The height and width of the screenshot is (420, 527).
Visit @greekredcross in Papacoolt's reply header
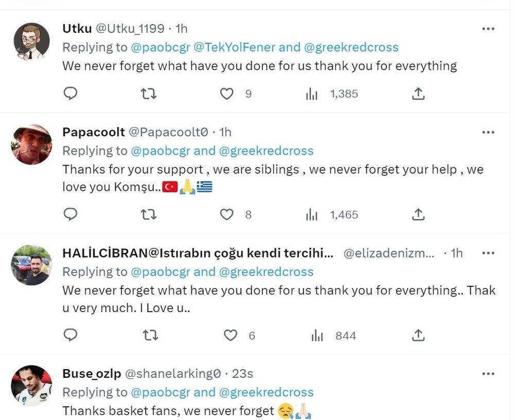tap(266, 151)
